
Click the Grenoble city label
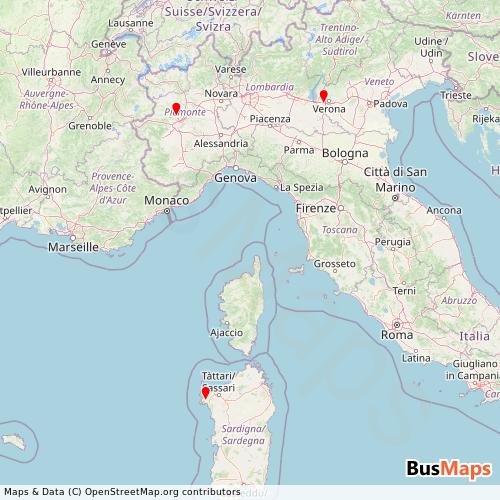(90, 126)
